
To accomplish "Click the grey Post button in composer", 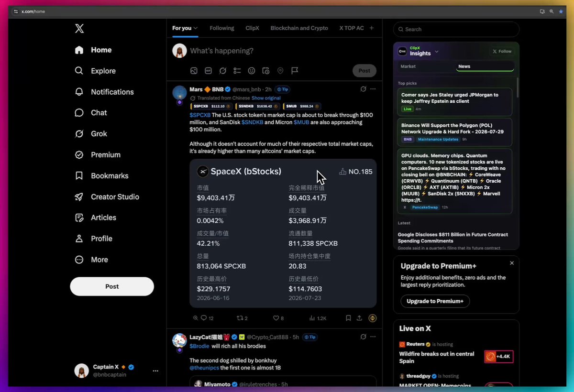I will pyautogui.click(x=364, y=71).
